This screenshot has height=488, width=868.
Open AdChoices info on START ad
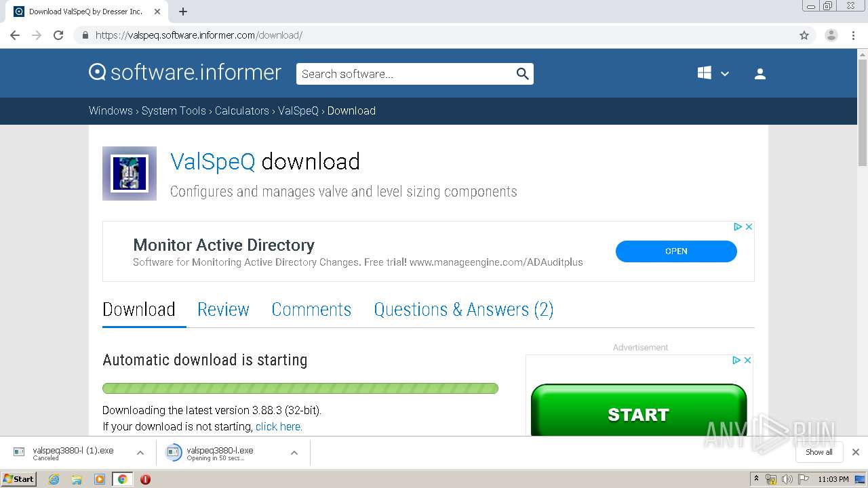(x=736, y=361)
